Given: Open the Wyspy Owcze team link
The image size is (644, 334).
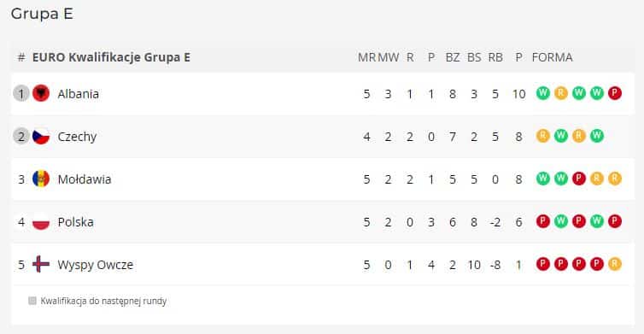Looking at the screenshot, I should [96, 265].
